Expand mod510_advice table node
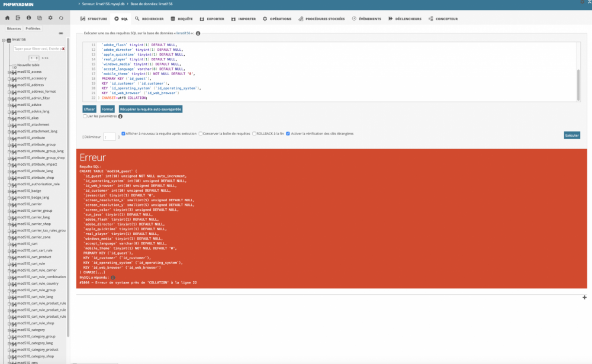This screenshot has height=364, width=592. pos(9,105)
